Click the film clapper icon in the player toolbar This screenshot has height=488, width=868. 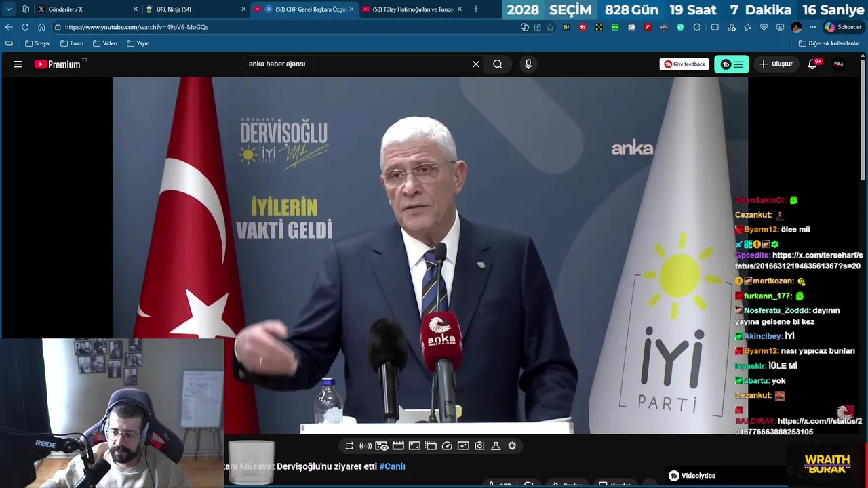pos(398,446)
